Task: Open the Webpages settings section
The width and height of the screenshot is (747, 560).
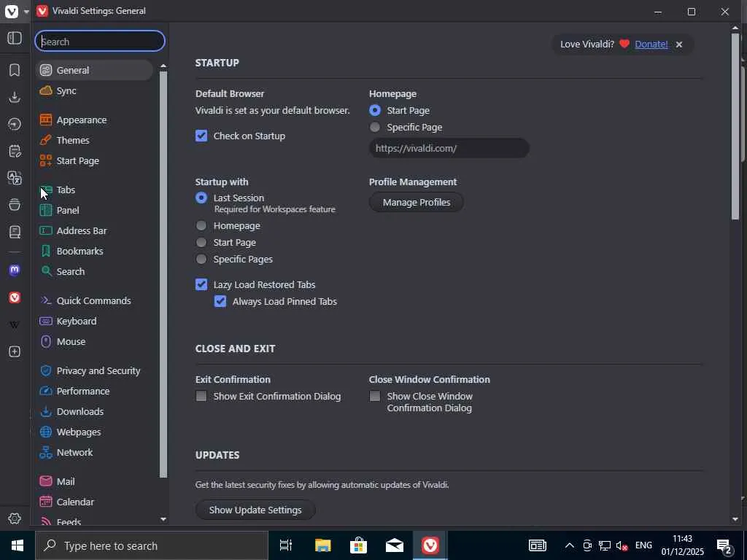Action: [x=94, y=432]
